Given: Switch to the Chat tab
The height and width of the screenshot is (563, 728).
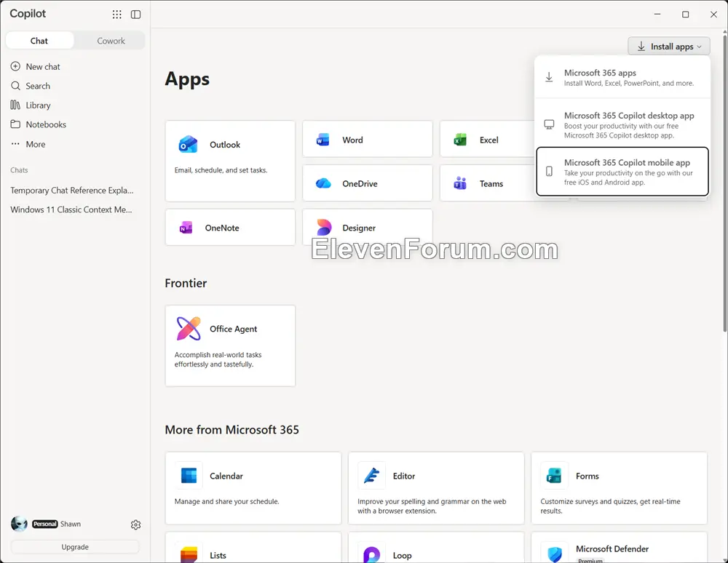Looking at the screenshot, I should 39,41.
